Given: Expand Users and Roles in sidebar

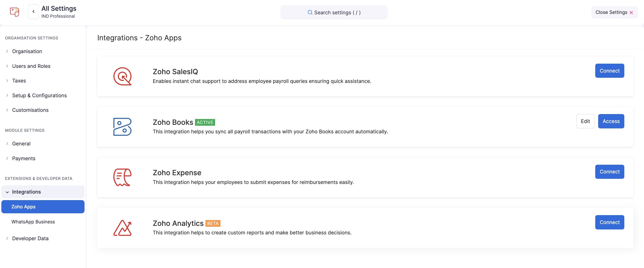Looking at the screenshot, I should point(31,66).
